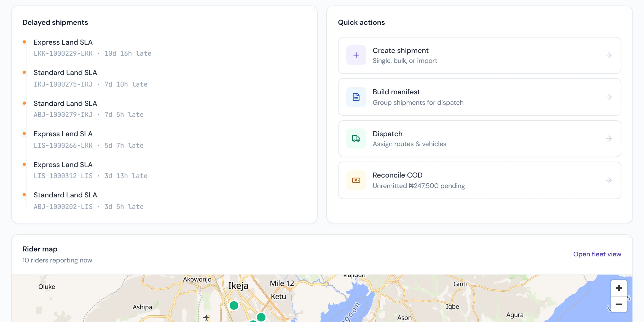The height and width of the screenshot is (322, 644).
Task: Click the Rider map heading
Action: click(40, 249)
